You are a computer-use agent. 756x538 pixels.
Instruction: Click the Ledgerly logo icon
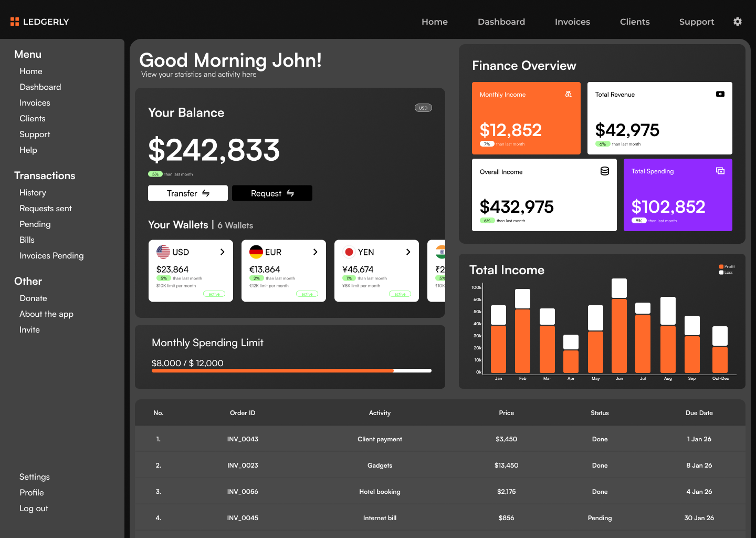[14, 22]
